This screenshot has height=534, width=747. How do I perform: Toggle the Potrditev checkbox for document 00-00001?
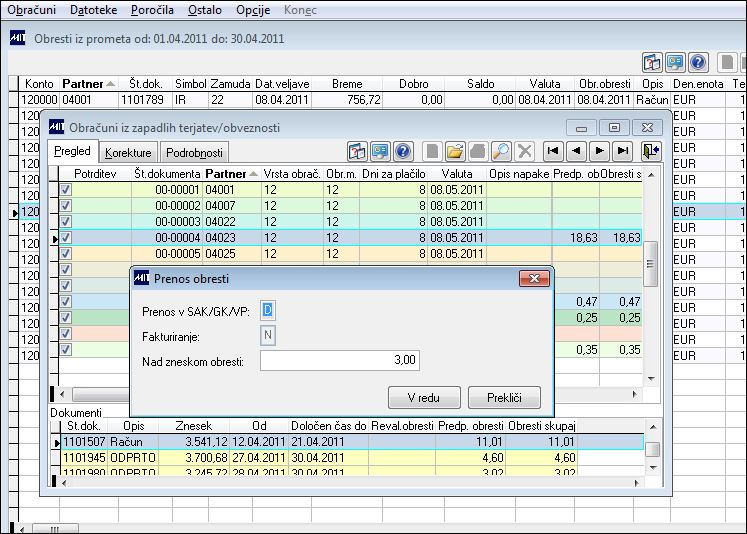(x=65, y=189)
